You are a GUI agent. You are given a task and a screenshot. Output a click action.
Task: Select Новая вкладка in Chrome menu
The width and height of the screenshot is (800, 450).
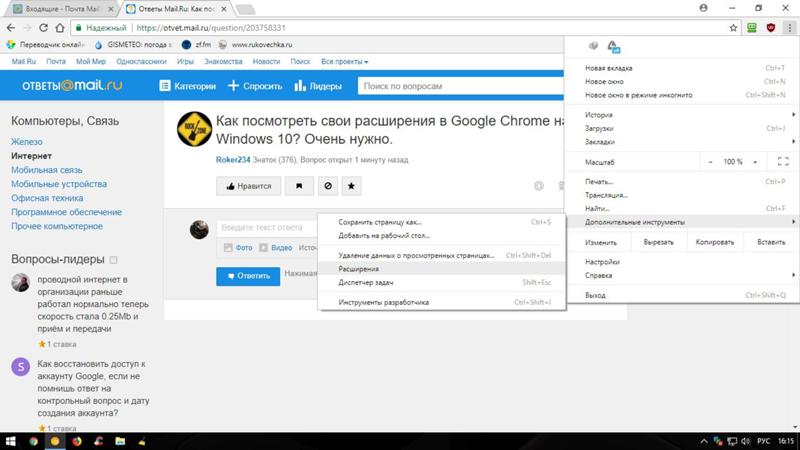click(x=682, y=68)
